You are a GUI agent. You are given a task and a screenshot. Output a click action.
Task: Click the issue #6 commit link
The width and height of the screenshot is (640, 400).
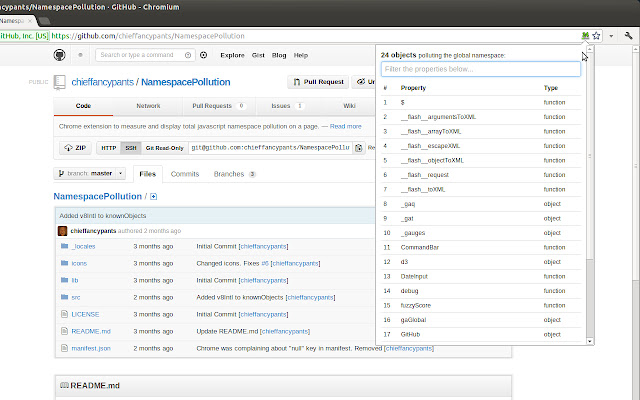[265, 263]
